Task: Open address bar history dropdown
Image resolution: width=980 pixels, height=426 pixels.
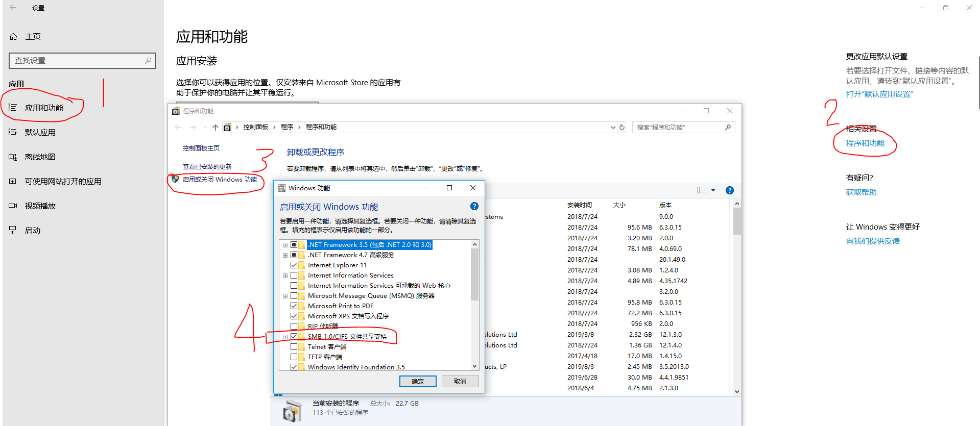Action: pyautogui.click(x=613, y=128)
